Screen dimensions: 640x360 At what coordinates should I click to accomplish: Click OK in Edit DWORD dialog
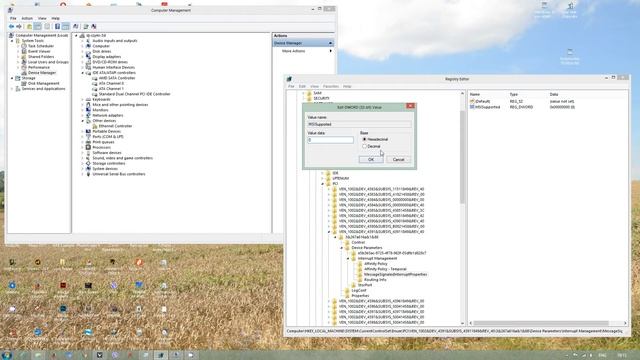(371, 160)
